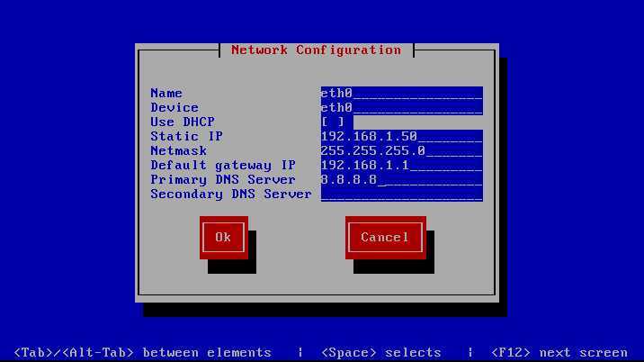Click the empty Secondary DNS Server field
644x362 pixels.
(402, 195)
